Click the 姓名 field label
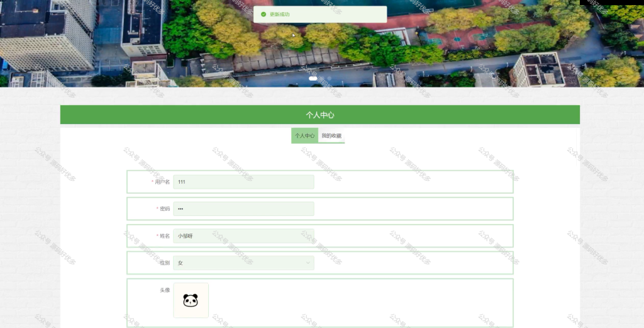Screen dimensions: 644x328 (165, 236)
